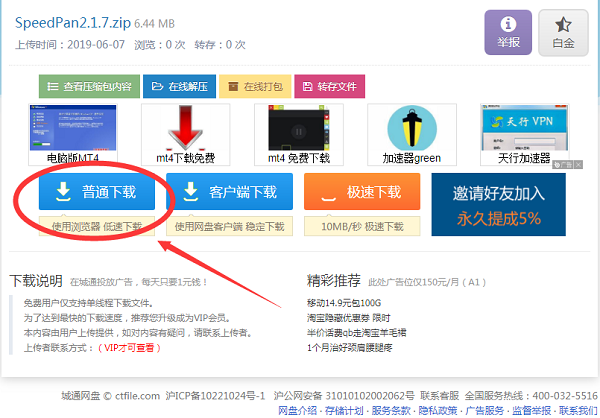Open the mt4下载免费 red arrow ad thumbnail
The width and height of the screenshot is (600, 418).
[x=186, y=134]
